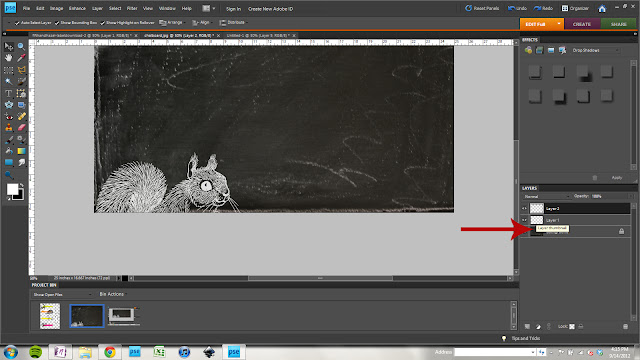The width and height of the screenshot is (640, 360).
Task: Select the Cookie Cutter tool
Action: tap(9, 105)
